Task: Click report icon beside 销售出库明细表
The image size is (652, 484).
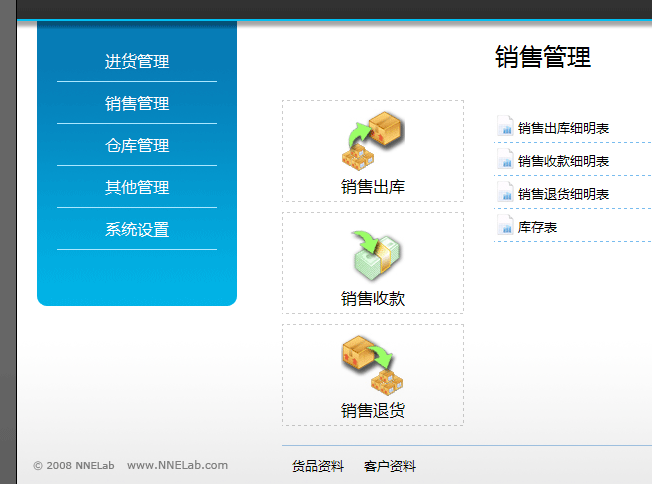Action: click(505, 126)
